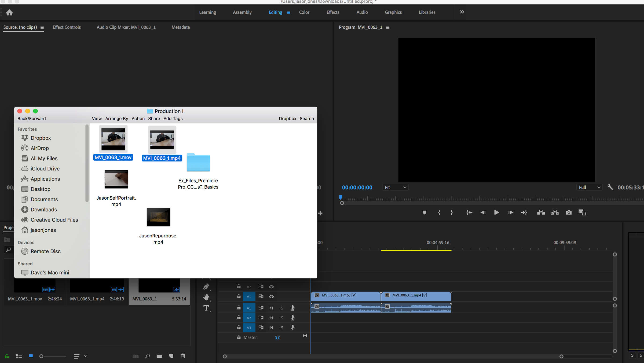Click Add Tags in Finder toolbar

tap(173, 119)
